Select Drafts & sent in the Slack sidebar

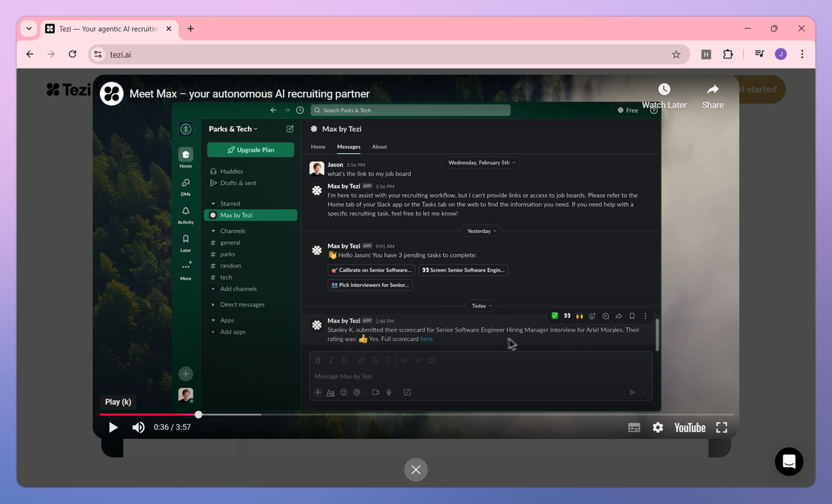tap(239, 183)
